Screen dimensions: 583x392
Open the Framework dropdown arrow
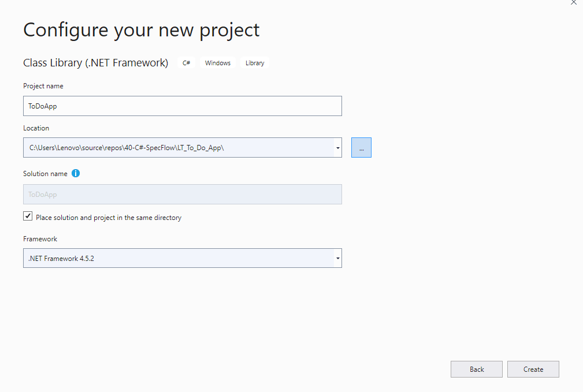tap(337, 259)
